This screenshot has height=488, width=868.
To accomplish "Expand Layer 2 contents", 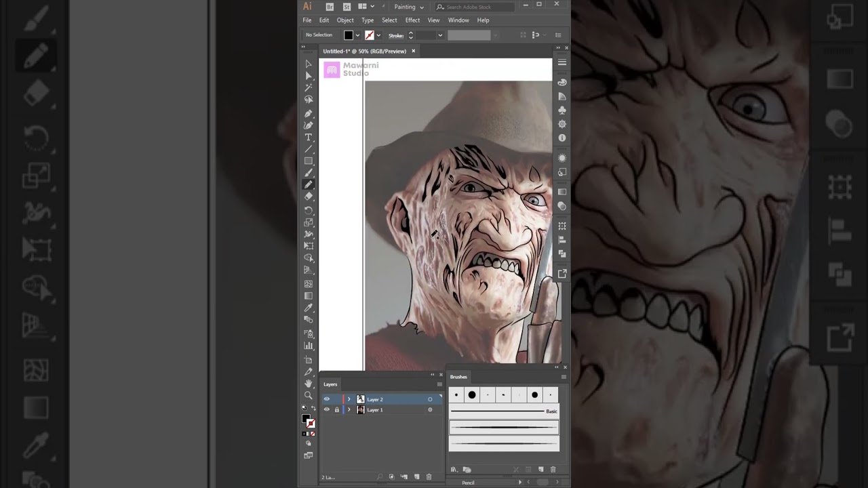I will coord(349,399).
